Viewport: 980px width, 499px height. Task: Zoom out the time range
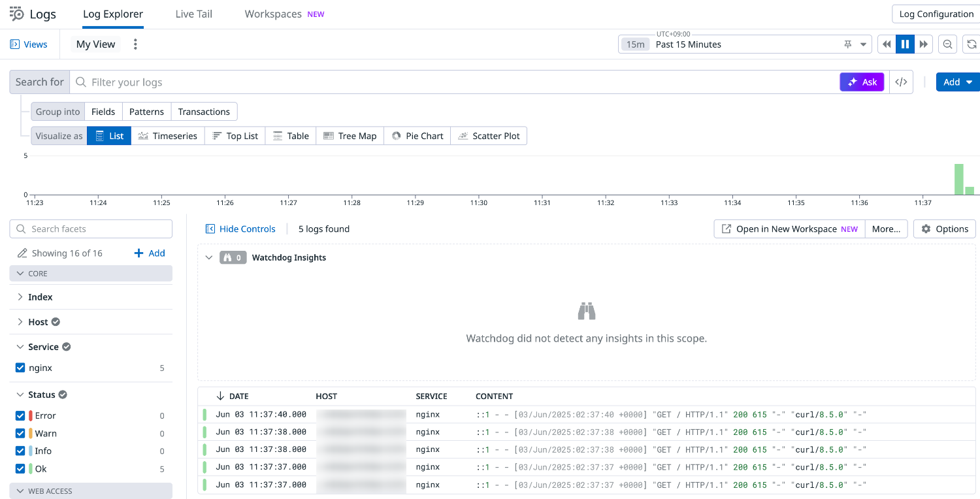point(947,44)
